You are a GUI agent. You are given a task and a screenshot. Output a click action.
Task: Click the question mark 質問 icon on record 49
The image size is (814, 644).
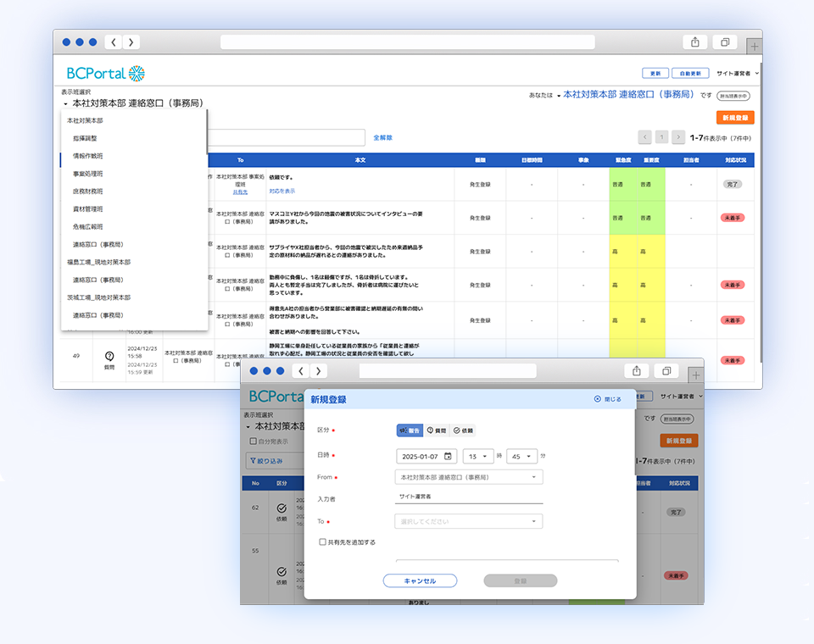(x=109, y=354)
